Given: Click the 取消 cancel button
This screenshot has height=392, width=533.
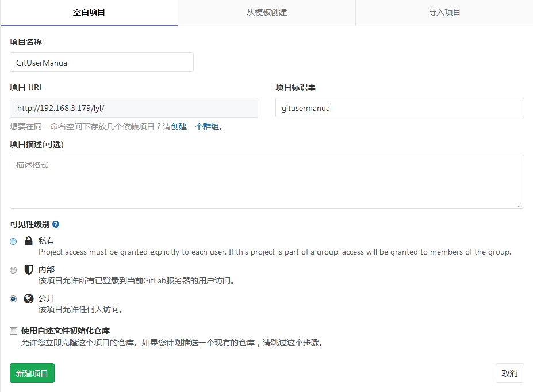Looking at the screenshot, I should [509, 373].
